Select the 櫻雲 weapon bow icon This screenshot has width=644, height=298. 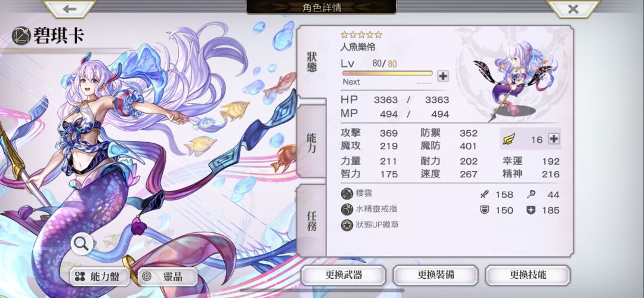click(347, 194)
